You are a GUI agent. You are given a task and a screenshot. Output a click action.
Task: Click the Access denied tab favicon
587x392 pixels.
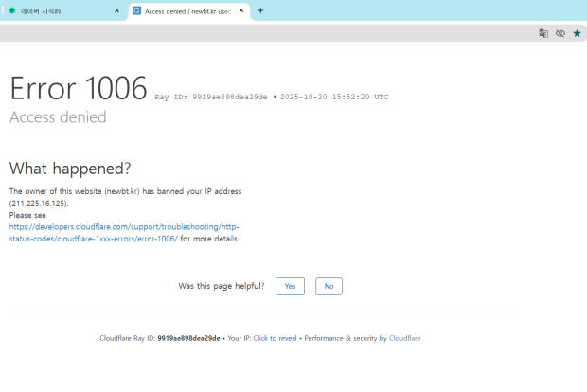136,10
